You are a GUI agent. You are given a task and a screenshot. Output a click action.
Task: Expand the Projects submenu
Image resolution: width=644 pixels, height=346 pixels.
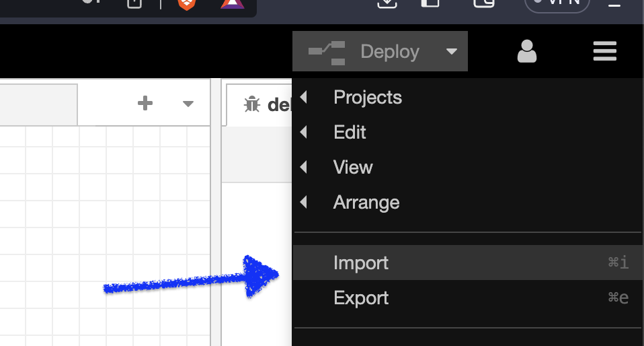coord(367,98)
